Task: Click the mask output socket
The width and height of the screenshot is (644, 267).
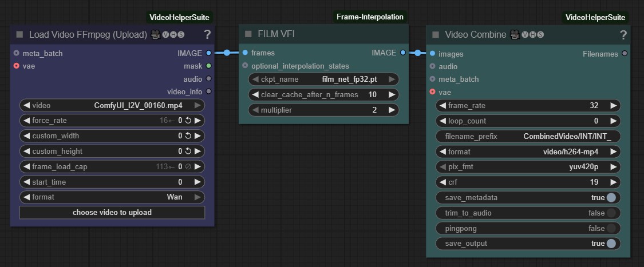Action: (208, 66)
